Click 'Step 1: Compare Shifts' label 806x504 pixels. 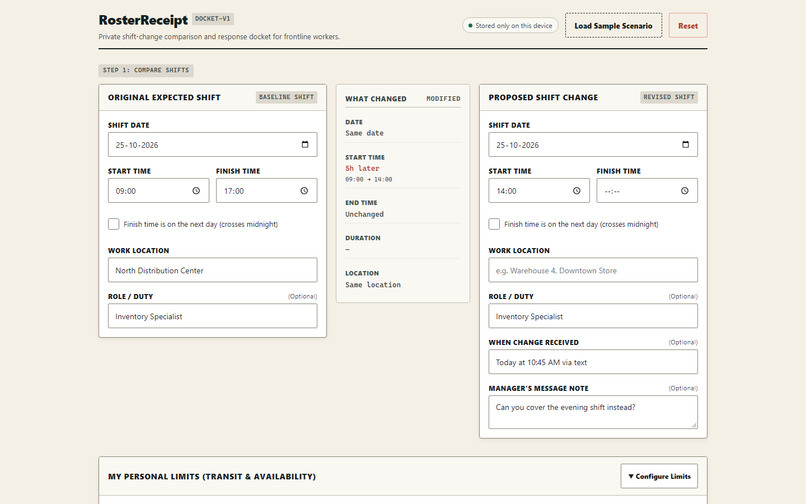coord(146,70)
